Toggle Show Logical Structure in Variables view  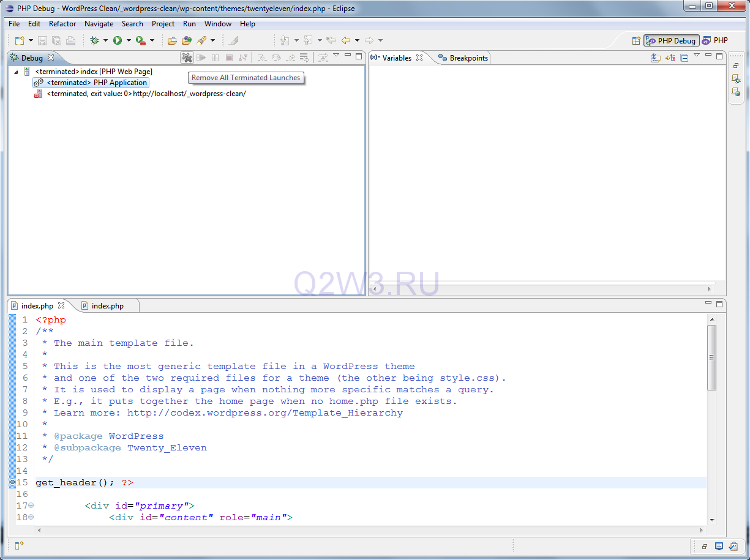(670, 58)
